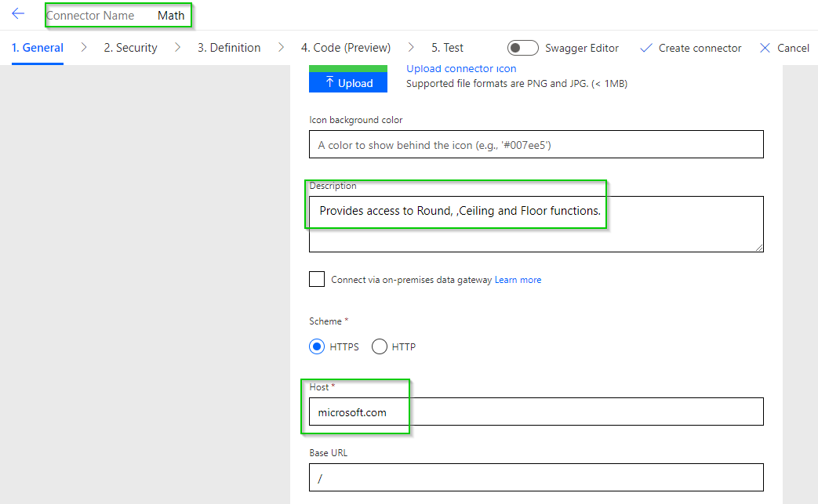Go to the 2. Security step
This screenshot has width=818, height=504.
tap(130, 48)
